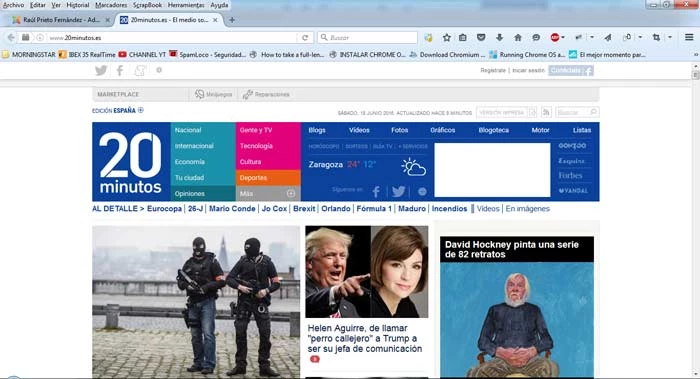Click the Pocket save icon in toolbar
The height and width of the screenshot is (379, 700).
481,37
